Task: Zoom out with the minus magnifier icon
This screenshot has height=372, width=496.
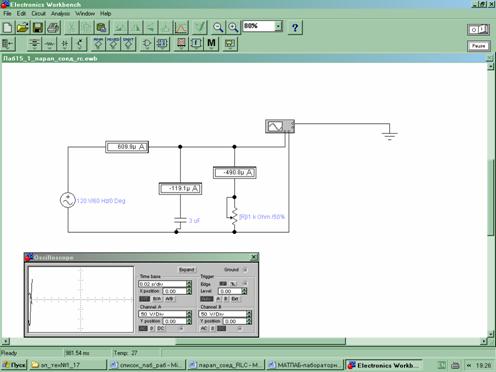Action: click(x=218, y=27)
